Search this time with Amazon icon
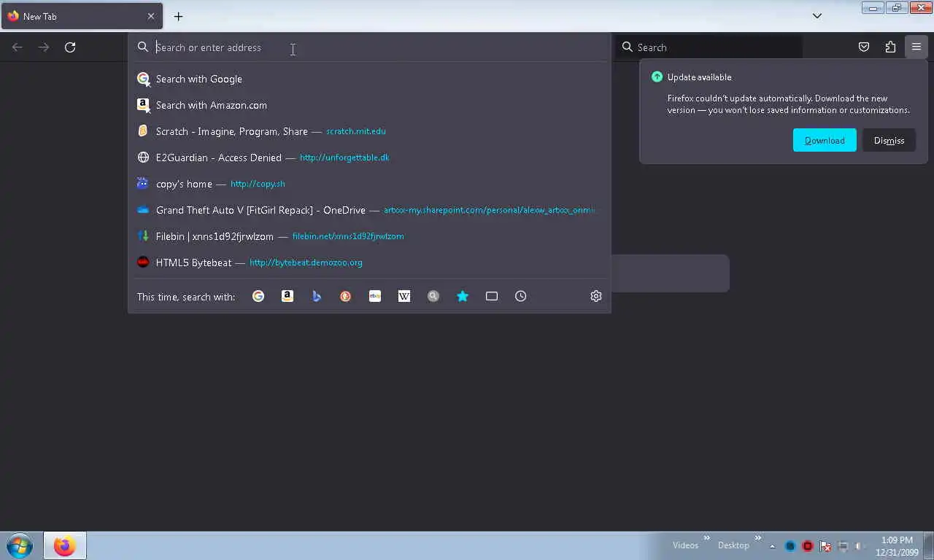Screen dimensions: 934x560 point(287,296)
